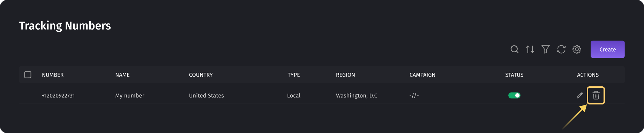This screenshot has height=133, width=644.
Task: Select phone number +12020922731
Action: click(x=58, y=95)
